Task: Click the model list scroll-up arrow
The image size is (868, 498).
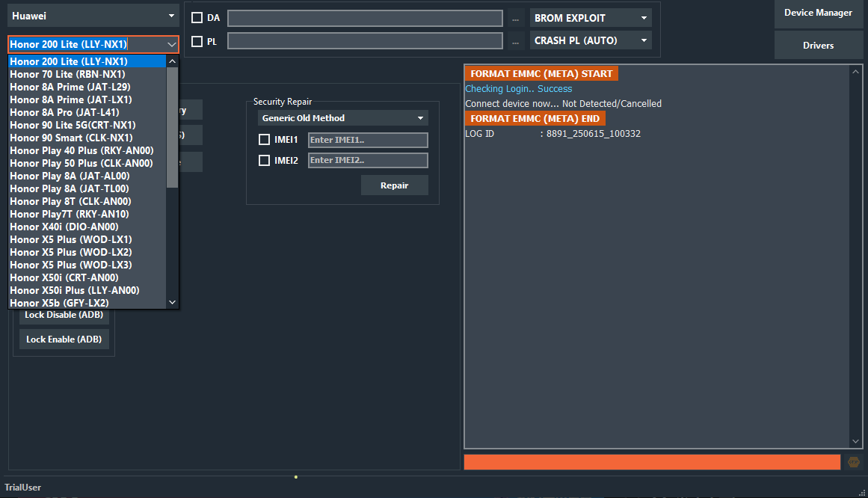Action: tap(172, 61)
